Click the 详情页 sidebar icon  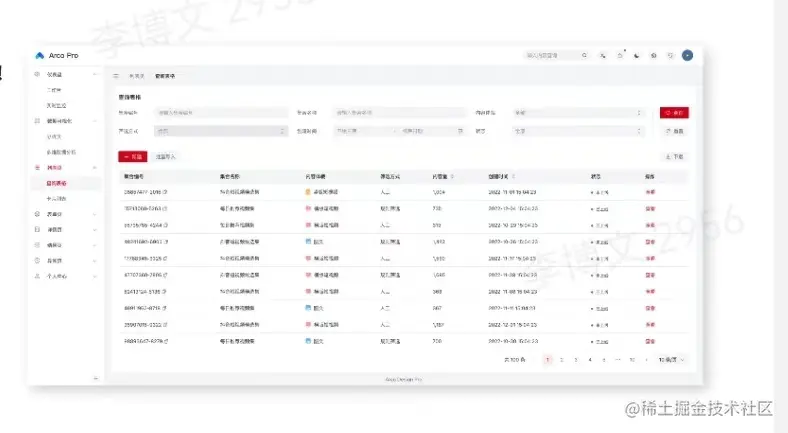click(37, 230)
